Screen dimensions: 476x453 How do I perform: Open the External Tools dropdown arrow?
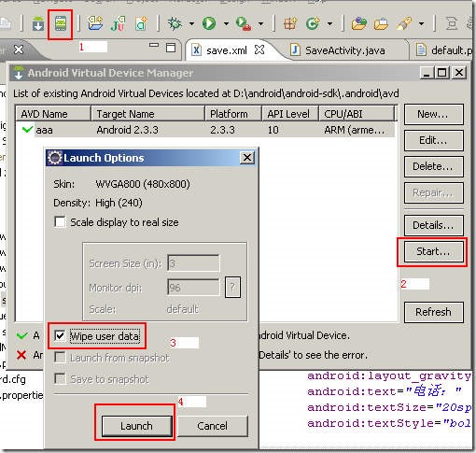pos(260,23)
